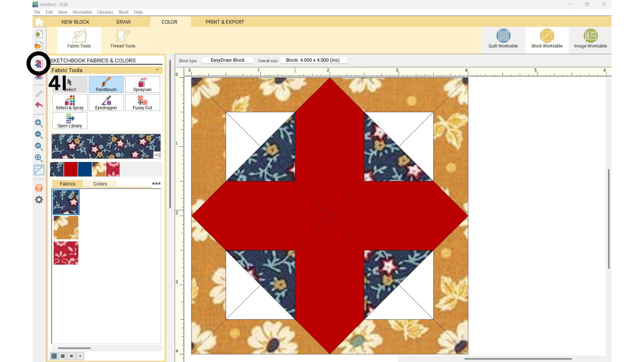Click the Open Library button
644x362 pixels.
coord(70,121)
